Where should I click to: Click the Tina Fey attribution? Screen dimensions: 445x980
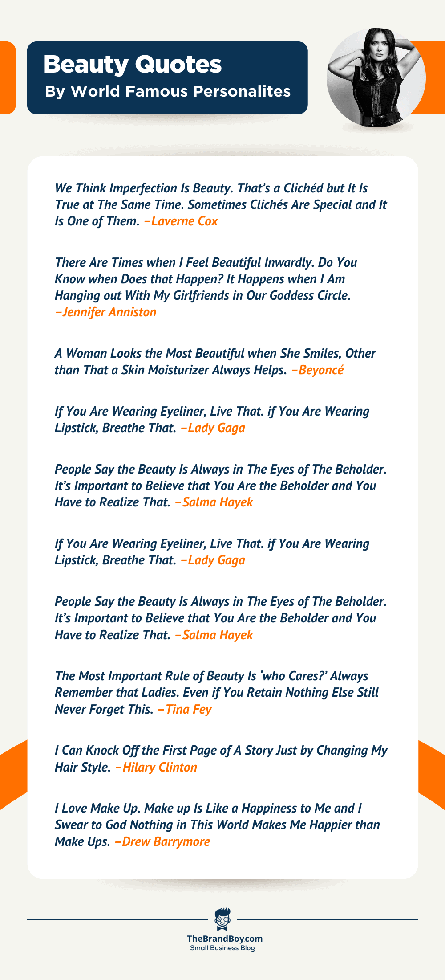click(185, 709)
